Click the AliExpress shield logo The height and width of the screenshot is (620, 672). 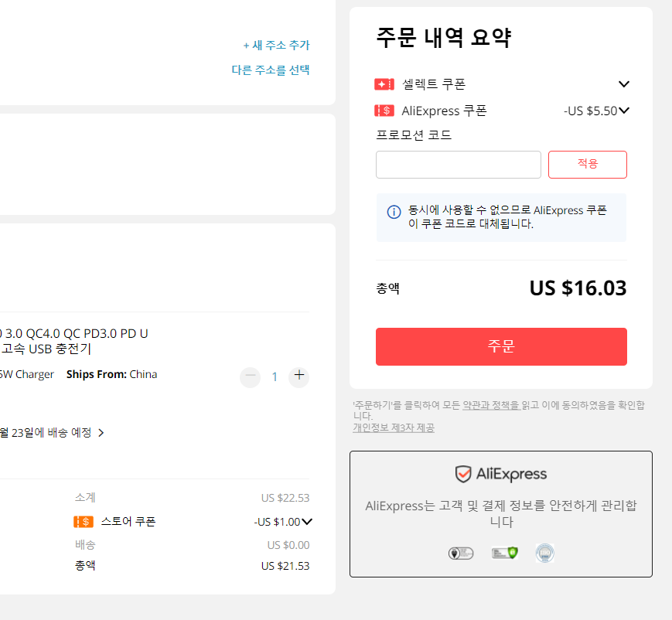click(x=463, y=475)
